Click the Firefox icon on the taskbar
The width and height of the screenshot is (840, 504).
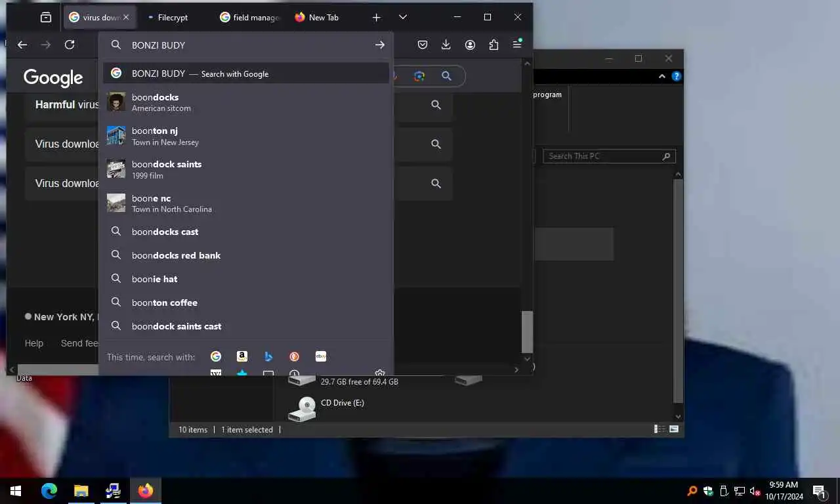pos(145,490)
